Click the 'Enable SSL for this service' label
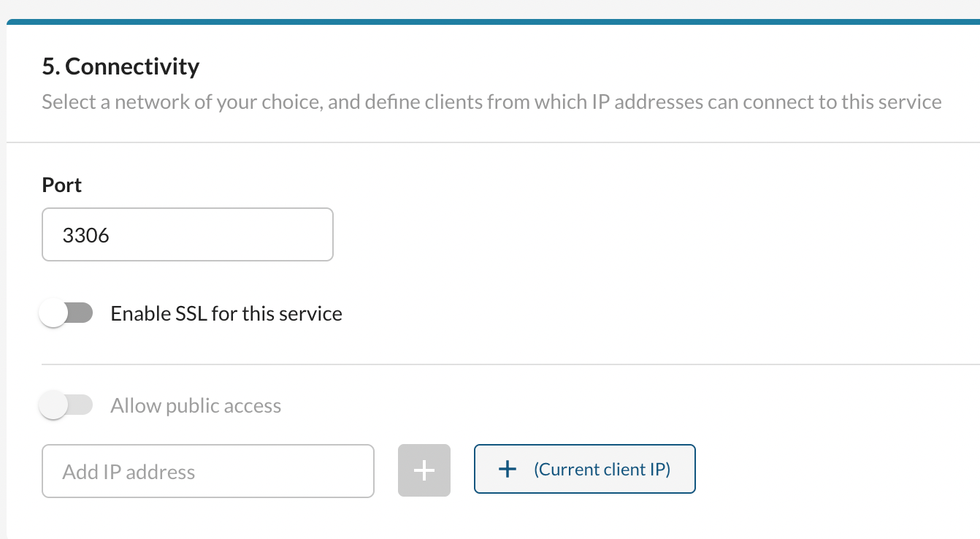980x539 pixels. click(226, 314)
